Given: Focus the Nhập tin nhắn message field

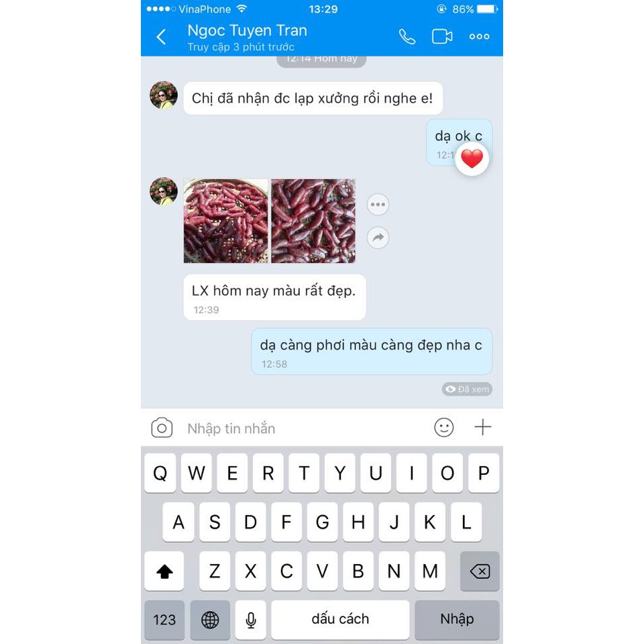Looking at the screenshot, I should (x=304, y=428).
